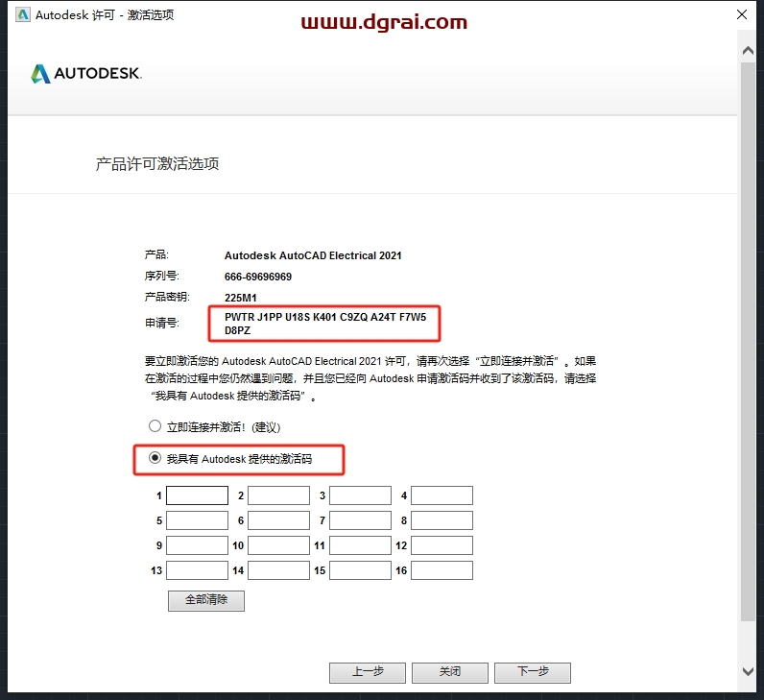Click product name Autodesk AutoCAD Electrical 2021
This screenshot has width=764, height=700.
tap(313, 255)
